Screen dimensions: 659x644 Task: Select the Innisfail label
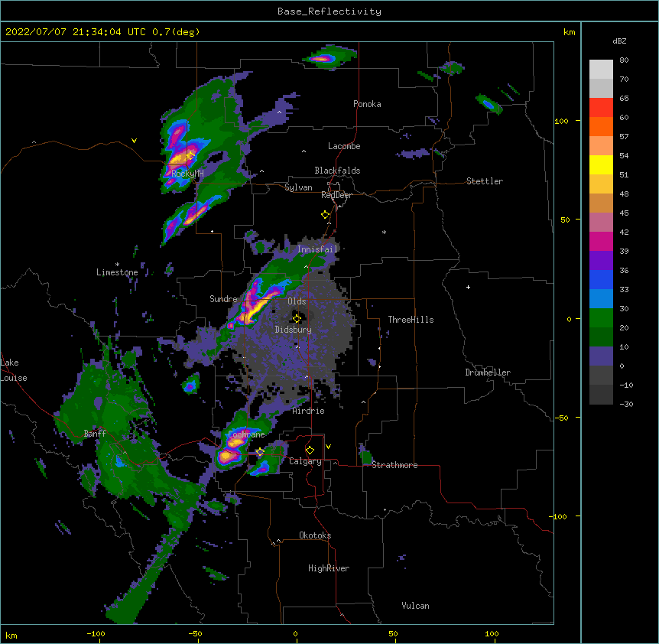(318, 249)
